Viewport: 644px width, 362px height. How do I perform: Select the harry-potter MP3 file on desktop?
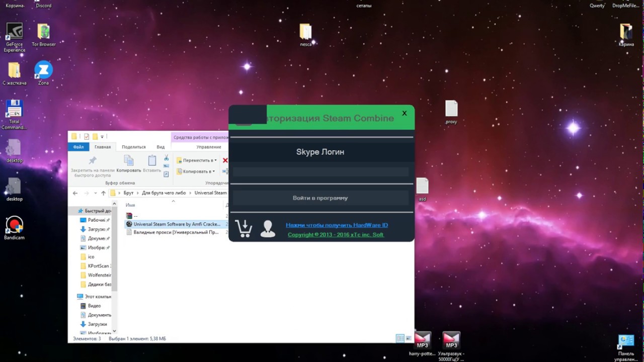coord(423,343)
